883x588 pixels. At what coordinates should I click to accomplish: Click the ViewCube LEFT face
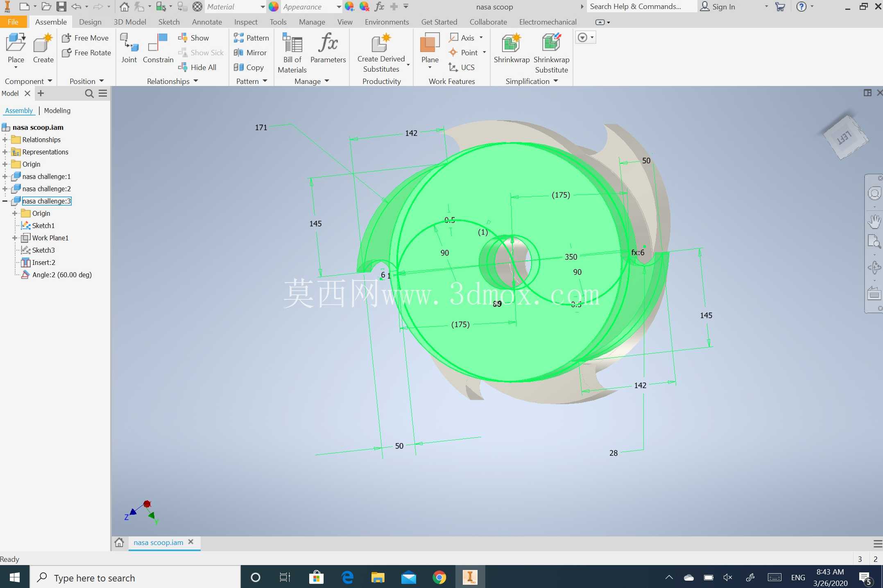point(845,137)
